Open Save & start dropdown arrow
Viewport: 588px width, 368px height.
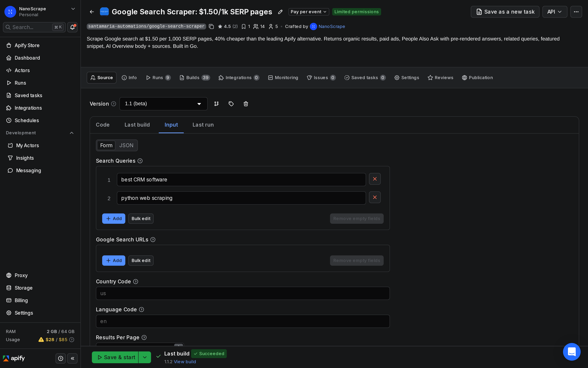pos(145,357)
